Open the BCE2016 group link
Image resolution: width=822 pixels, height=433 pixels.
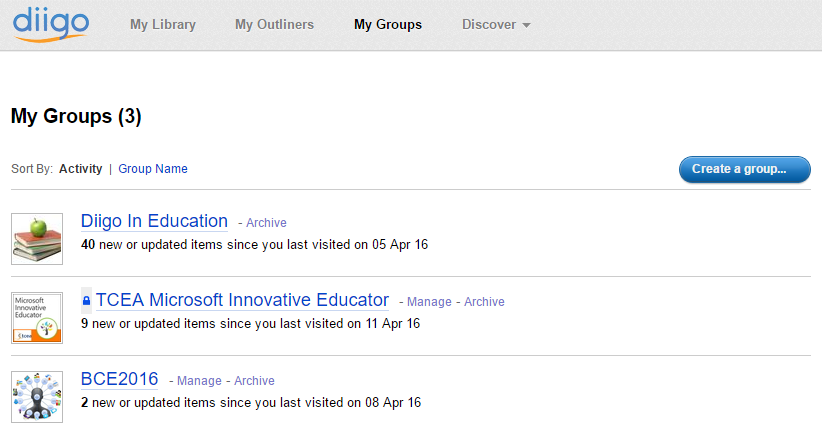tap(119, 379)
